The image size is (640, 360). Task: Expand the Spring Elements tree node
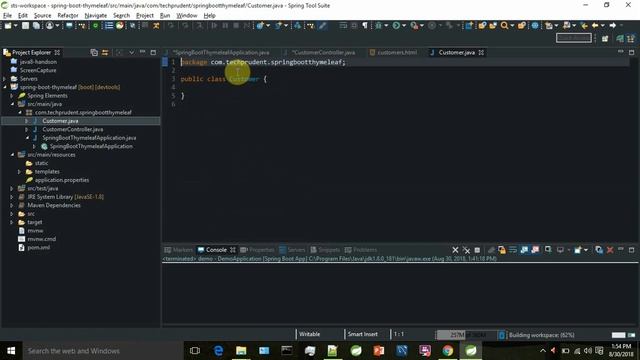[12, 96]
